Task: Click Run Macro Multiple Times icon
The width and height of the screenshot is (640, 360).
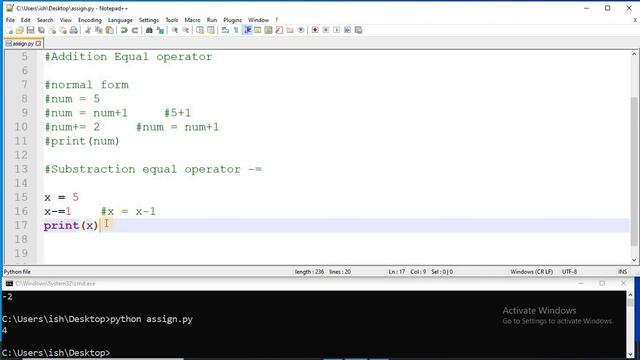Action: click(347, 30)
